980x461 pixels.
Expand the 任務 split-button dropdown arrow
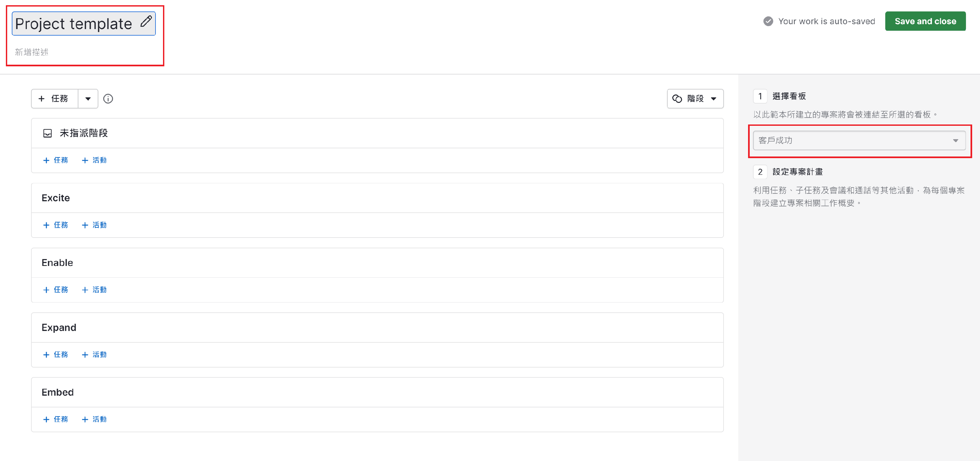coord(88,99)
